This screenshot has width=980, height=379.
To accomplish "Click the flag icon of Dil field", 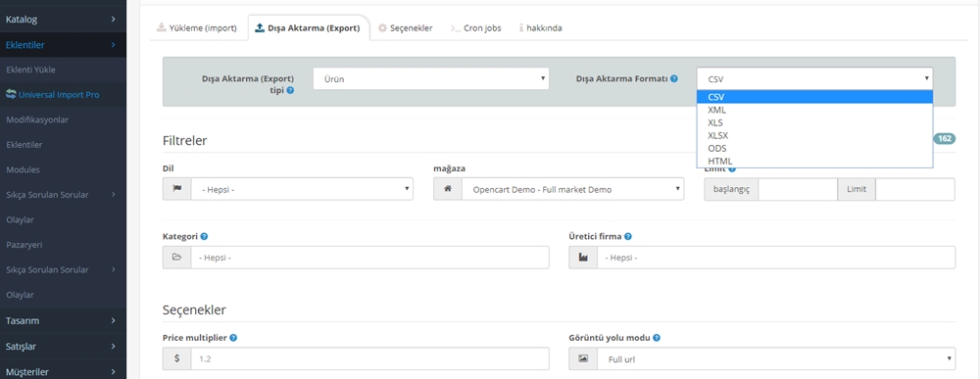I will point(176,189).
